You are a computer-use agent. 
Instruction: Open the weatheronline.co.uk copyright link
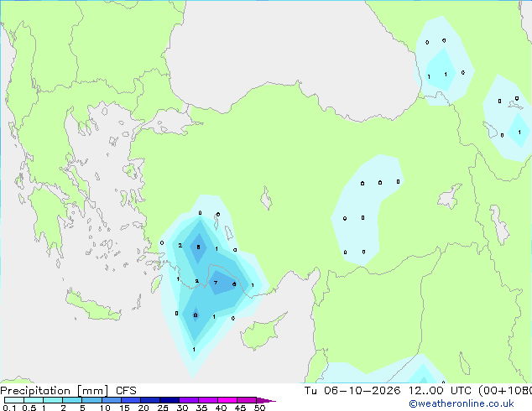pos(462,403)
